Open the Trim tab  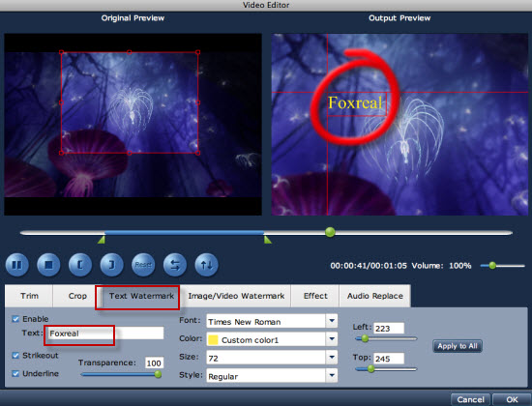pos(29,296)
